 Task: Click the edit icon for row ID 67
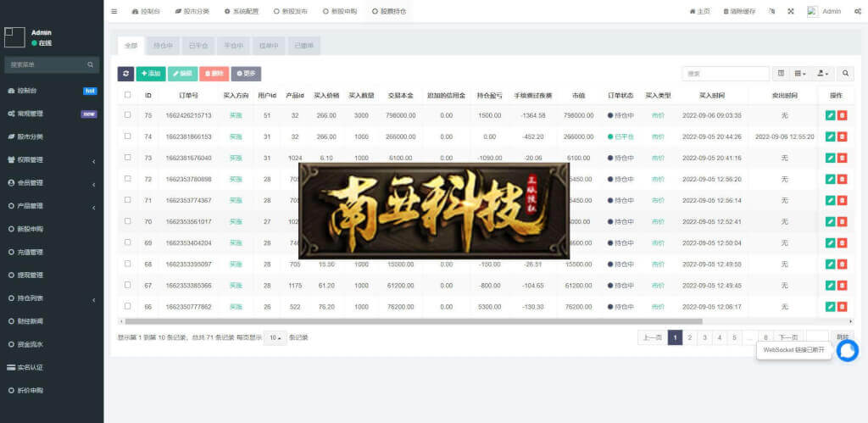tap(830, 285)
